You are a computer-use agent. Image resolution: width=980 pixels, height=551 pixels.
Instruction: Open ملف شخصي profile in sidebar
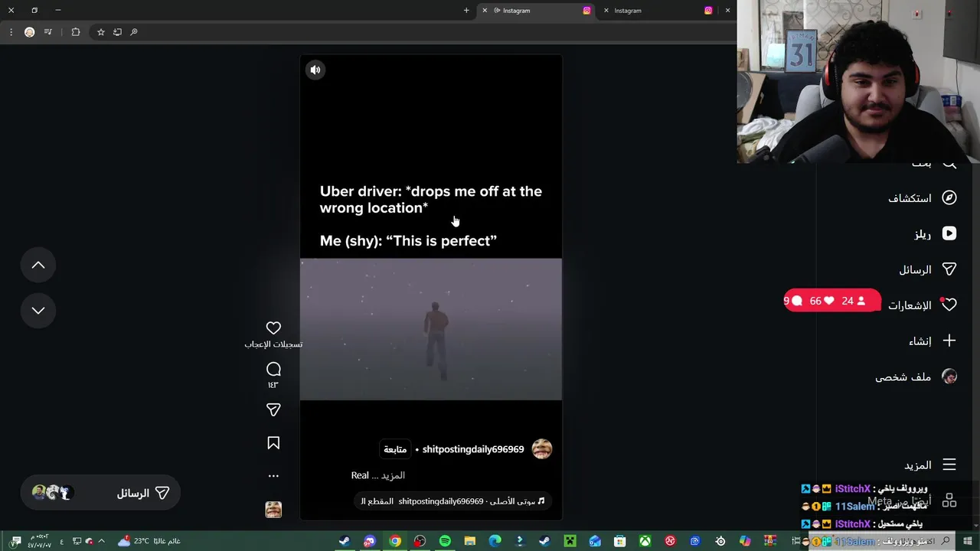pyautogui.click(x=903, y=377)
